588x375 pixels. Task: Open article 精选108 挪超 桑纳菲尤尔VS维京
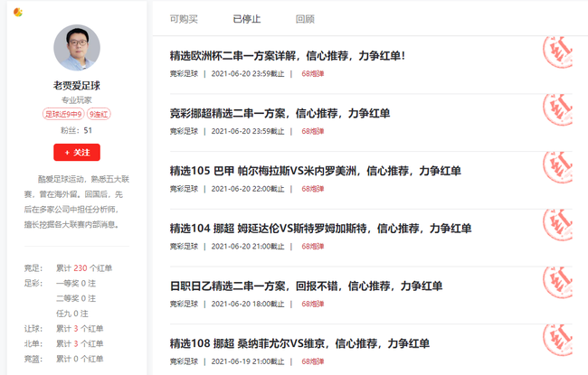click(299, 343)
